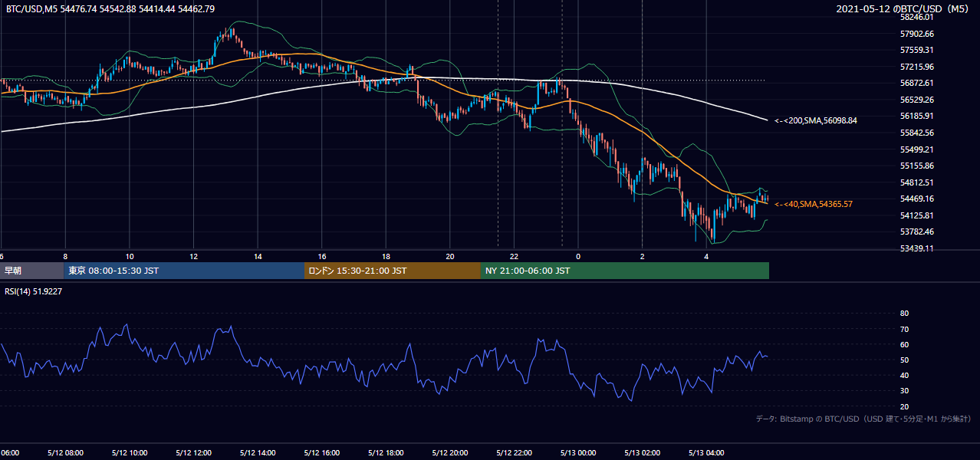Select the 東京 08:00-15:30 JST session bar
980x460 pixels.
click(184, 271)
